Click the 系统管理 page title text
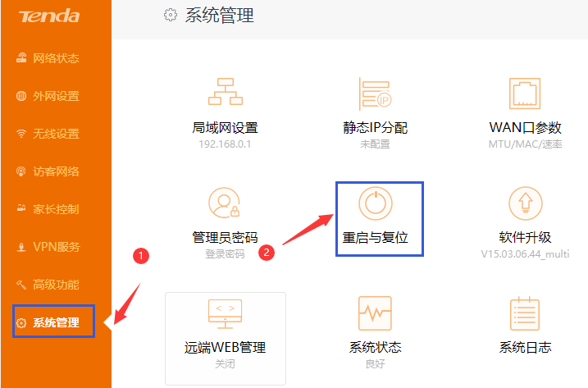The image size is (588, 388). coord(220,16)
